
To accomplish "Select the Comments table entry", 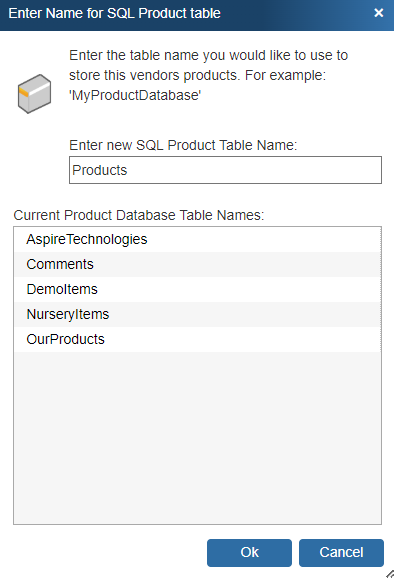I will (x=198, y=264).
